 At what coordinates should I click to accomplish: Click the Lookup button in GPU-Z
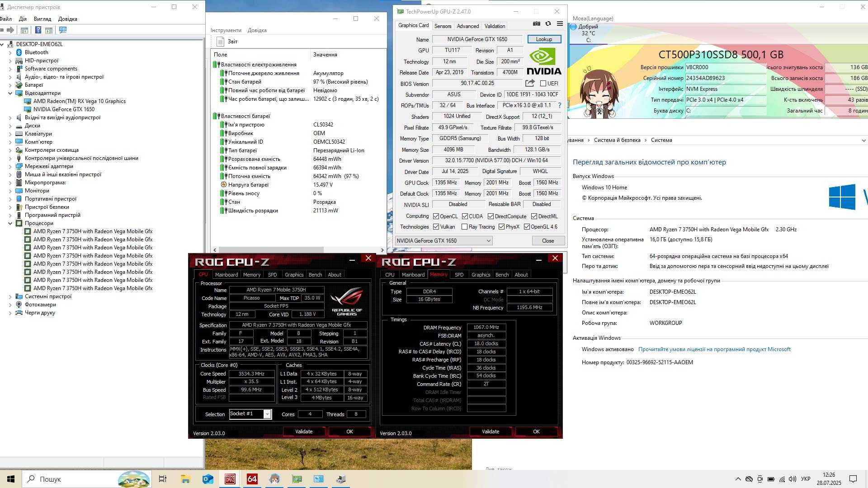point(544,39)
